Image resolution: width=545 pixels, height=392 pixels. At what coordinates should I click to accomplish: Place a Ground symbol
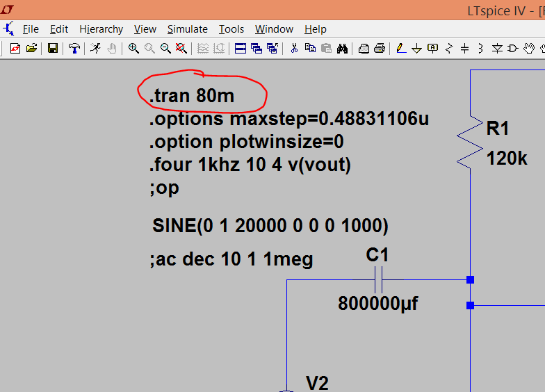point(417,49)
